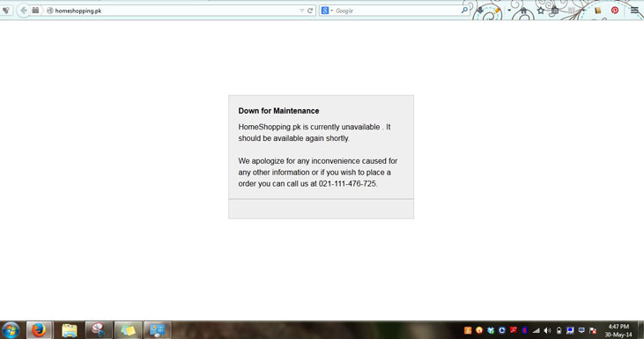Click the magnifier search icon in Google box
This screenshot has width=644, height=339.
464,11
